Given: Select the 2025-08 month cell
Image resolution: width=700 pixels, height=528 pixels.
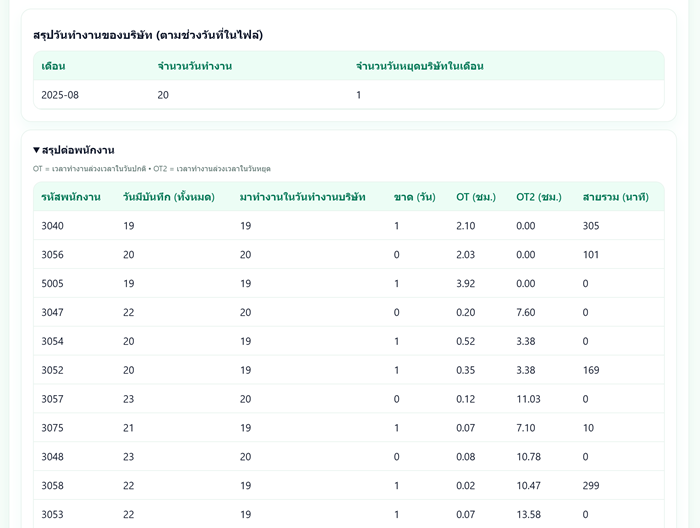Looking at the screenshot, I should [59, 95].
